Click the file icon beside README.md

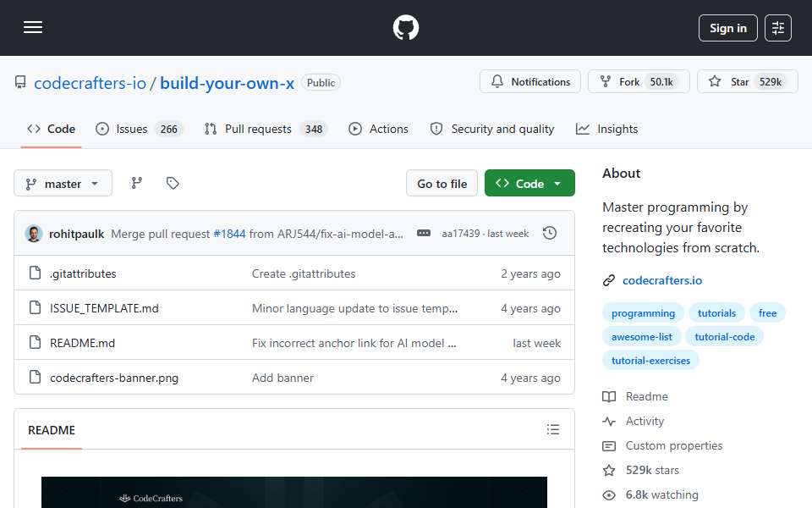tap(35, 342)
